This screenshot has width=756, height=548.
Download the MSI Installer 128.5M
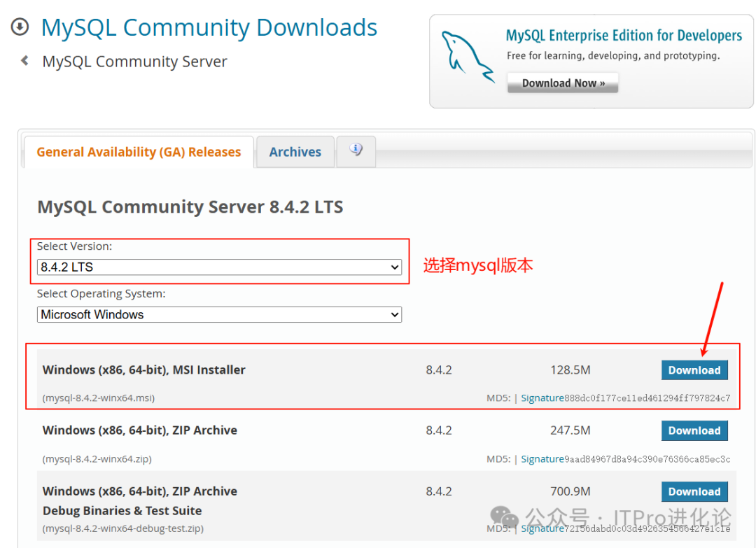[x=694, y=370]
